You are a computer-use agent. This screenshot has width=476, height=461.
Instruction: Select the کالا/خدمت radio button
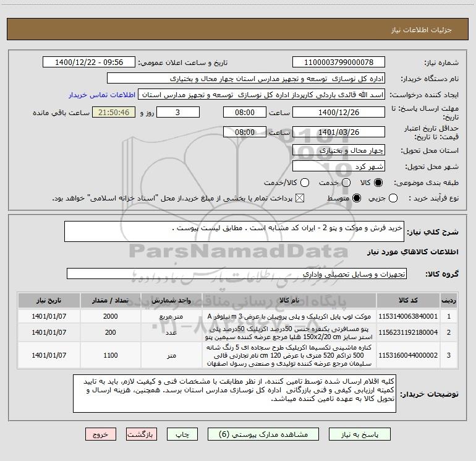[305, 183]
